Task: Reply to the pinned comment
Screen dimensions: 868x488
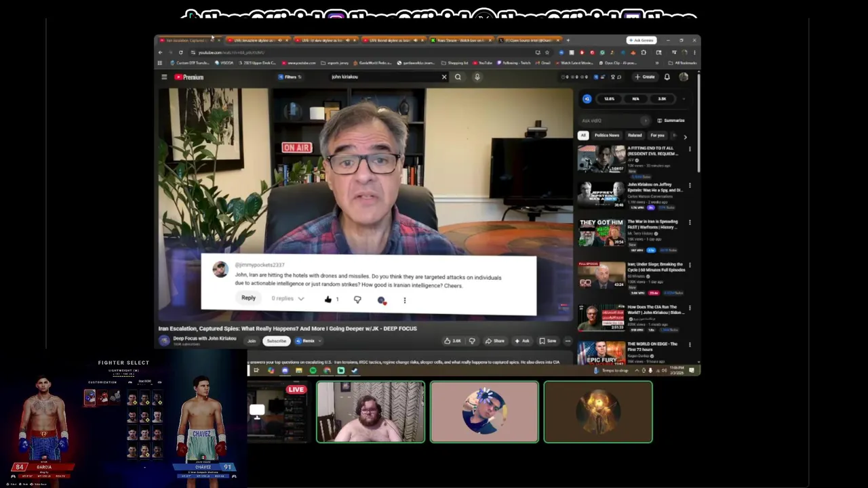Action: click(248, 298)
